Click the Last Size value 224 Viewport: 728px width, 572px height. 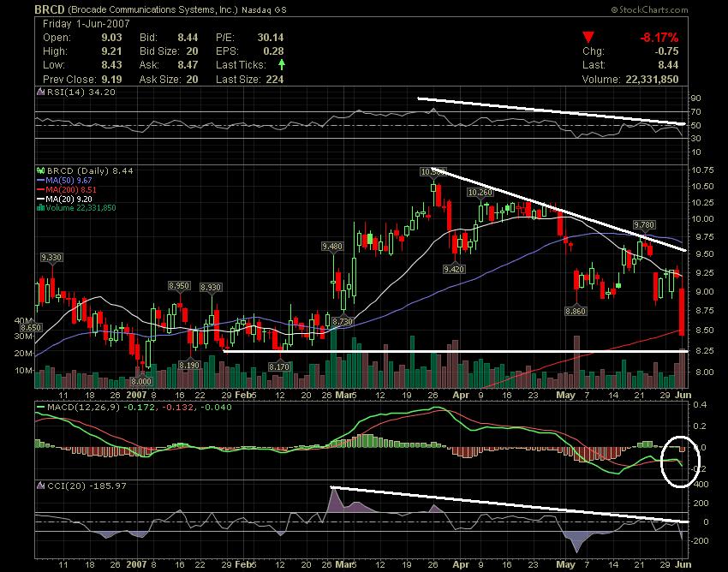pyautogui.click(x=275, y=80)
